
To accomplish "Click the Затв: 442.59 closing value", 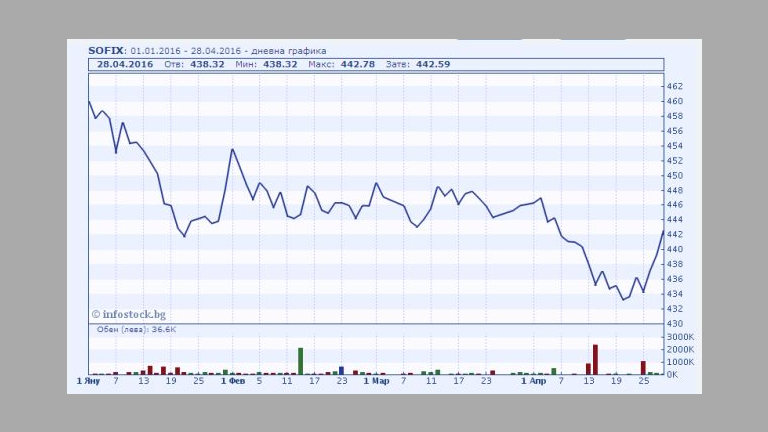I will [421, 64].
